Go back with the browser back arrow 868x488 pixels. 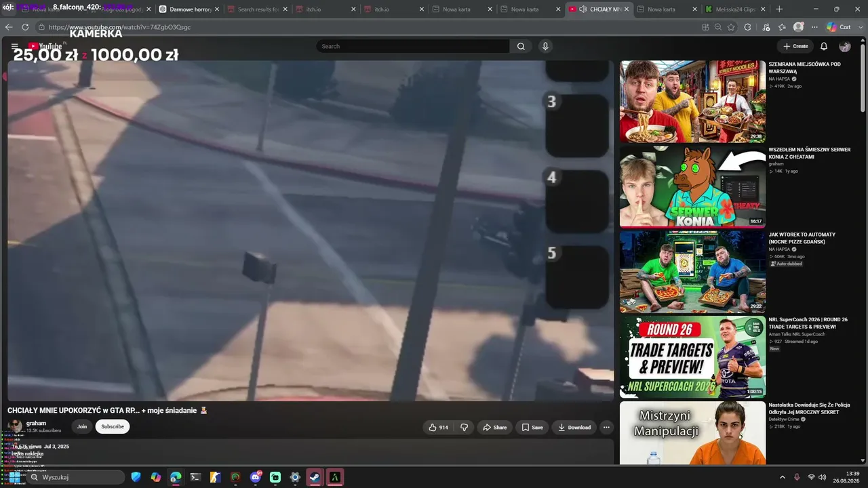[x=9, y=27]
